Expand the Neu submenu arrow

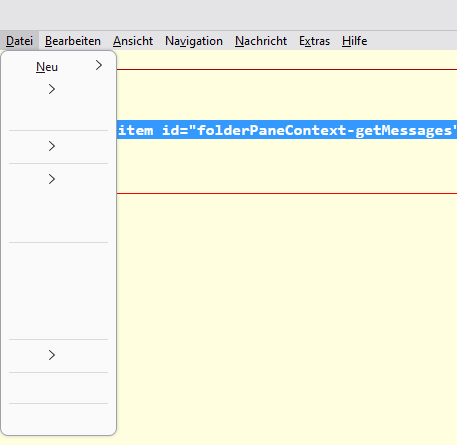(99, 65)
